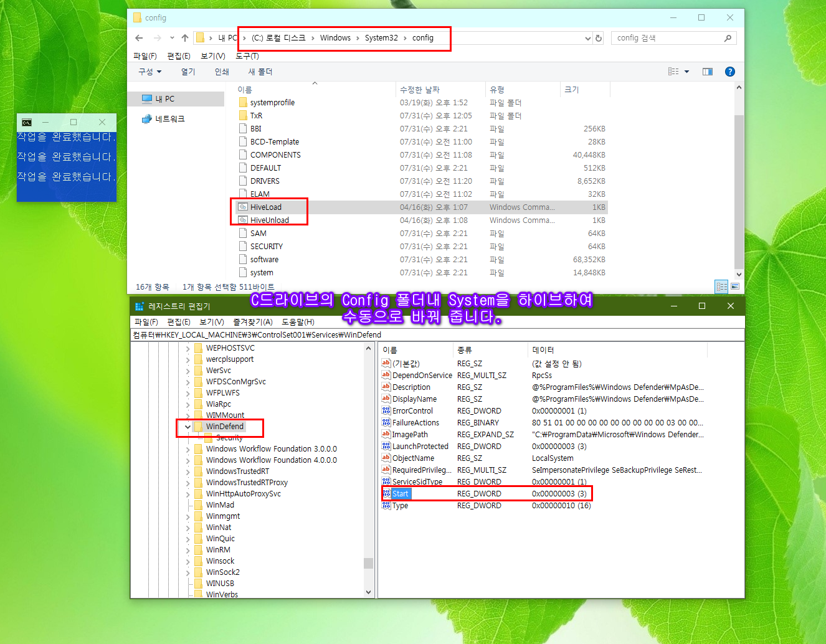Open the Help menu in Registry Editor
Screen dimensions: 826x644
[x=298, y=322]
